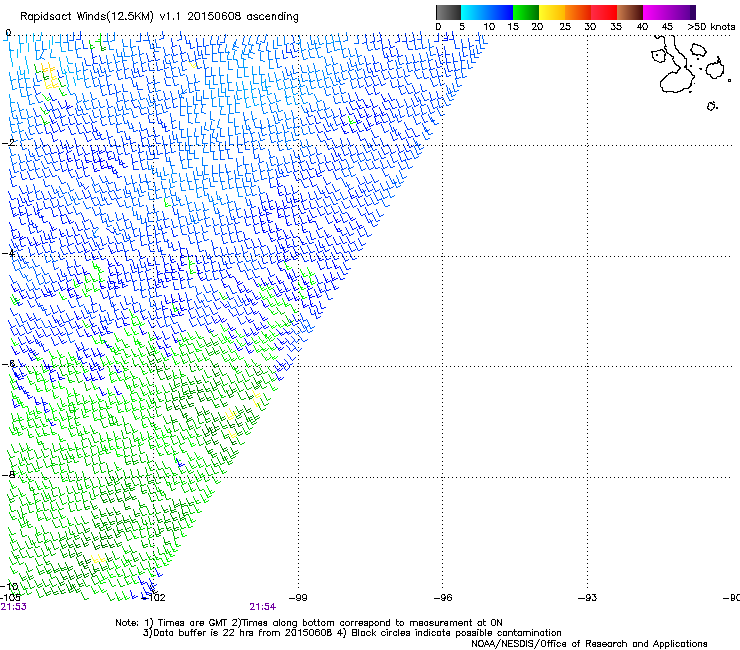Click the legend value '35'
The height and width of the screenshot is (650, 740).
[x=616, y=26]
